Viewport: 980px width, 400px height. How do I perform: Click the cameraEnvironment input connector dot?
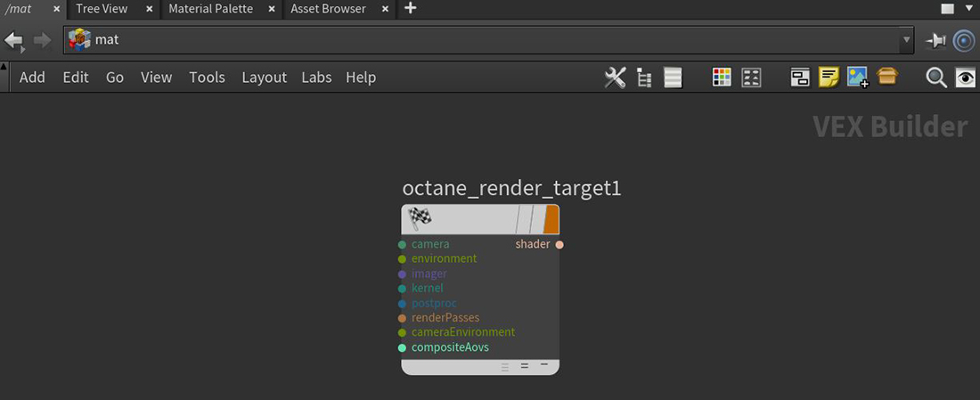[x=402, y=333]
